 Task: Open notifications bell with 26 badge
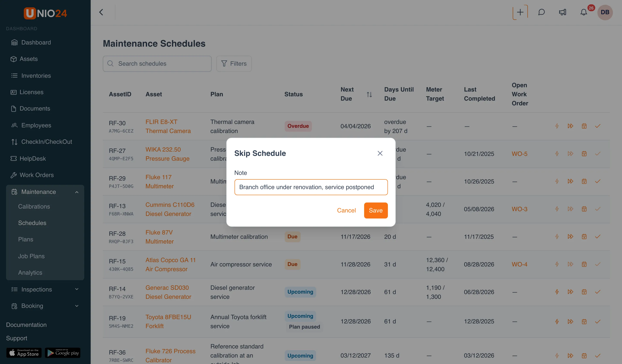[584, 12]
